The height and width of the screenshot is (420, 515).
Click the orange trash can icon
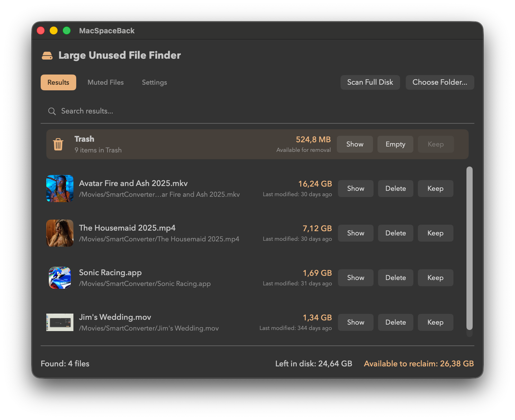pyautogui.click(x=58, y=144)
